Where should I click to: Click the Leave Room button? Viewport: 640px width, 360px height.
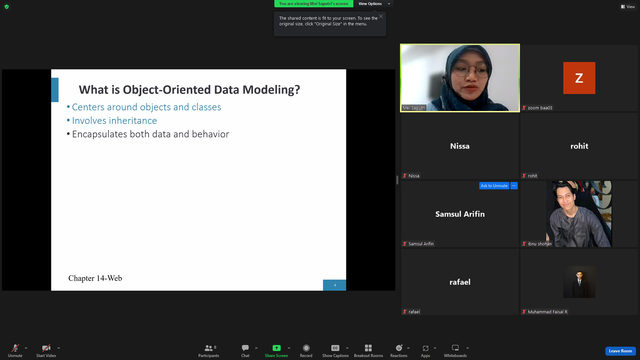[x=620, y=351]
